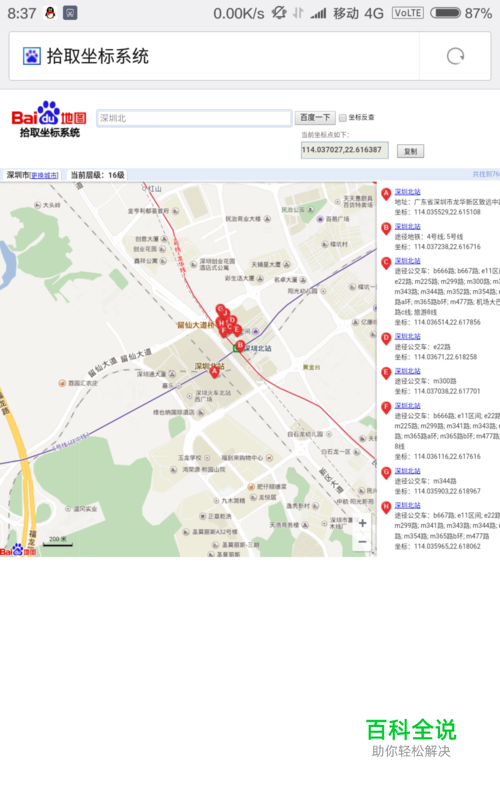Click result list marker E icon
The width and height of the screenshot is (500, 790).
tap(386, 373)
